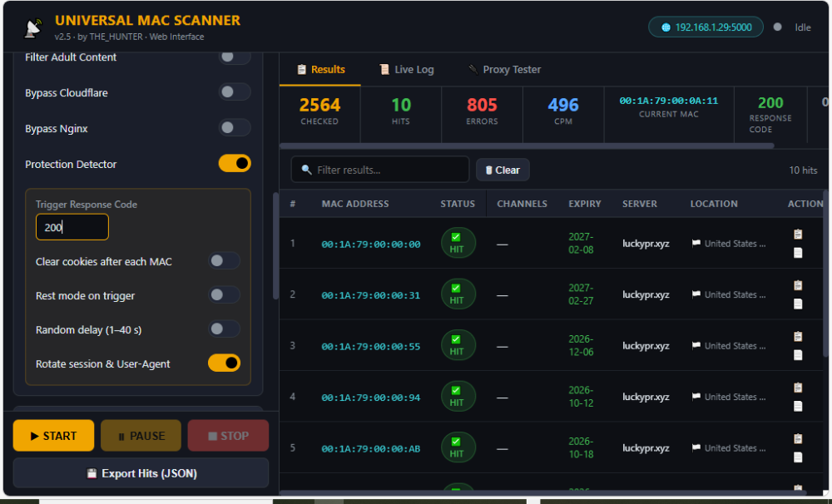Enable Filter Adult Content switch
Image resolution: width=832 pixels, height=504 pixels.
pos(234,57)
